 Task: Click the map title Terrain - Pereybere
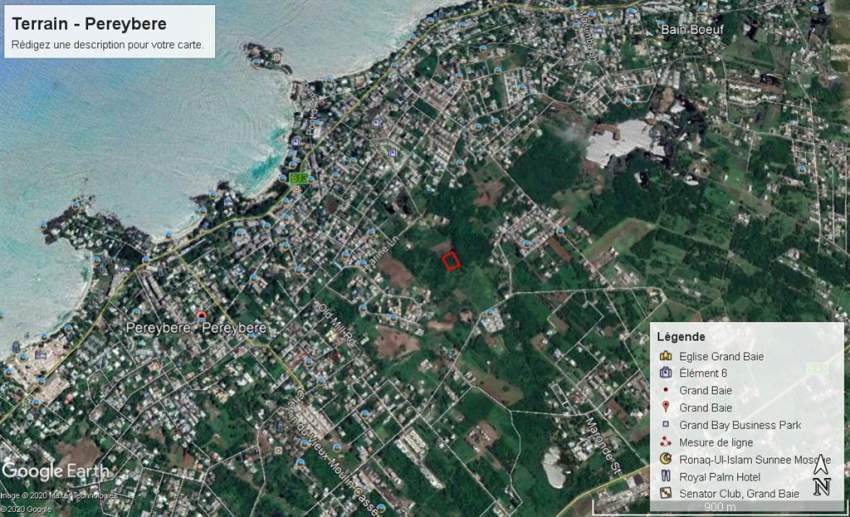coord(90,24)
